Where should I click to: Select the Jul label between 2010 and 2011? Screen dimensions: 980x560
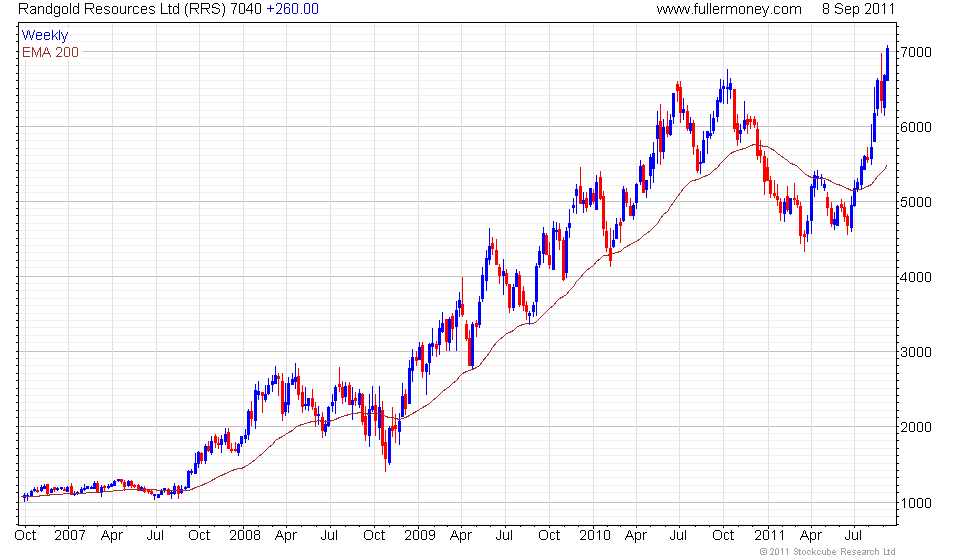tap(679, 536)
